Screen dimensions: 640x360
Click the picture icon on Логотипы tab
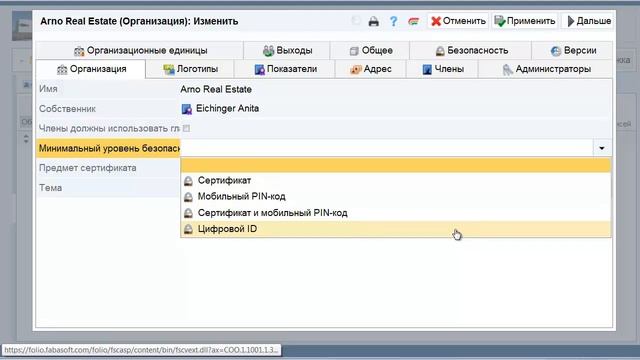(169, 69)
